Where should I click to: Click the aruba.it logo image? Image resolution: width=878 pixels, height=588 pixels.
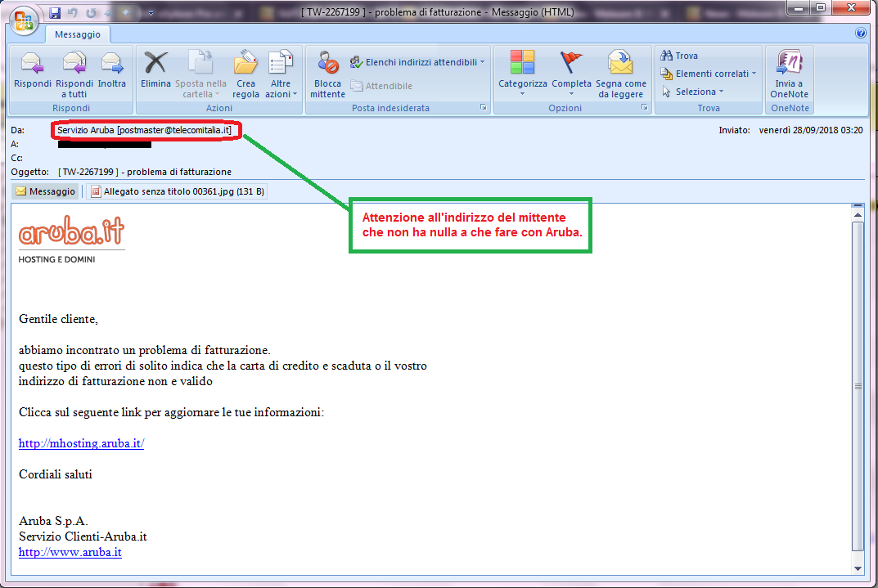[x=71, y=230]
